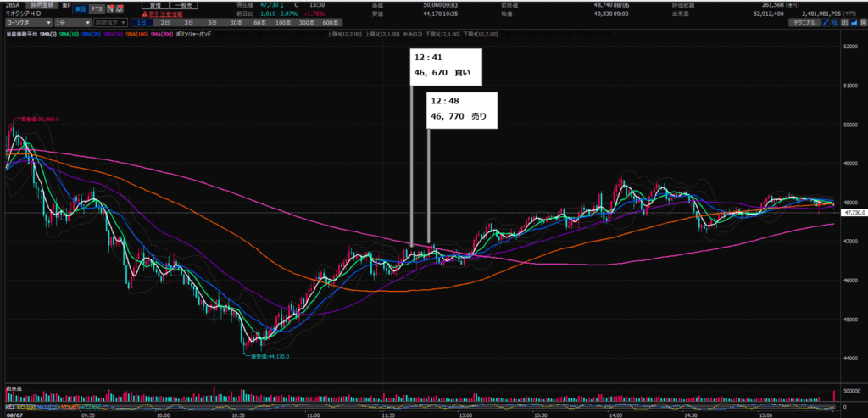
Task: Click the 前日比 -1,010 value
Action: pos(269,14)
